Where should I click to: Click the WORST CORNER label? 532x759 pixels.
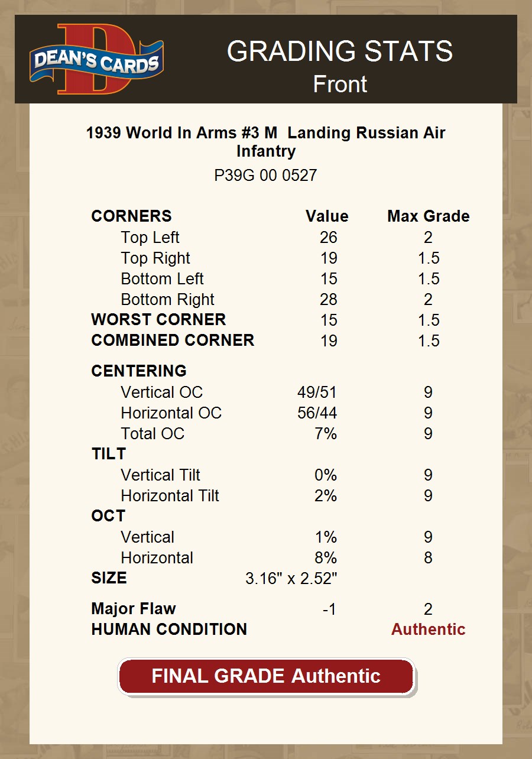(158, 320)
